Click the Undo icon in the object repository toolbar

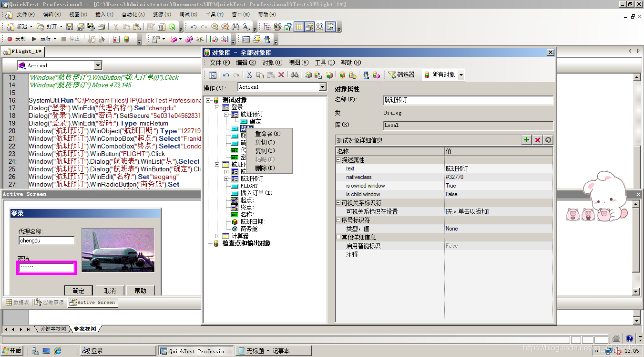(x=226, y=75)
